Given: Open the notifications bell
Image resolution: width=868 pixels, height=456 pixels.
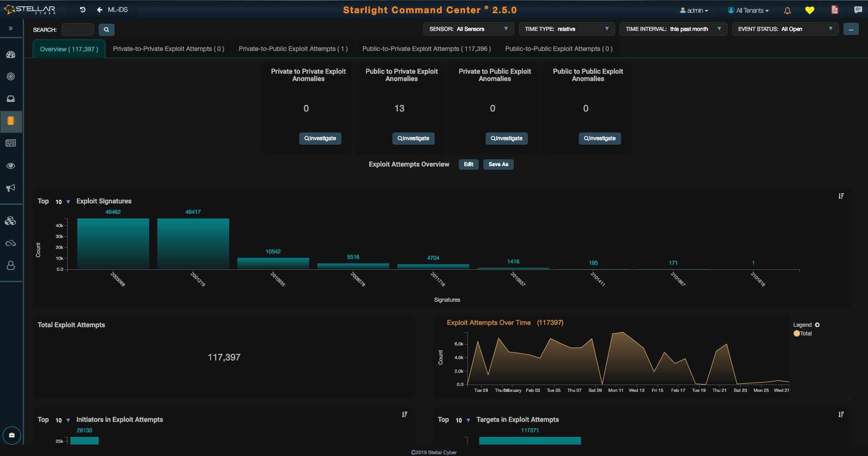Looking at the screenshot, I should click(x=788, y=10).
